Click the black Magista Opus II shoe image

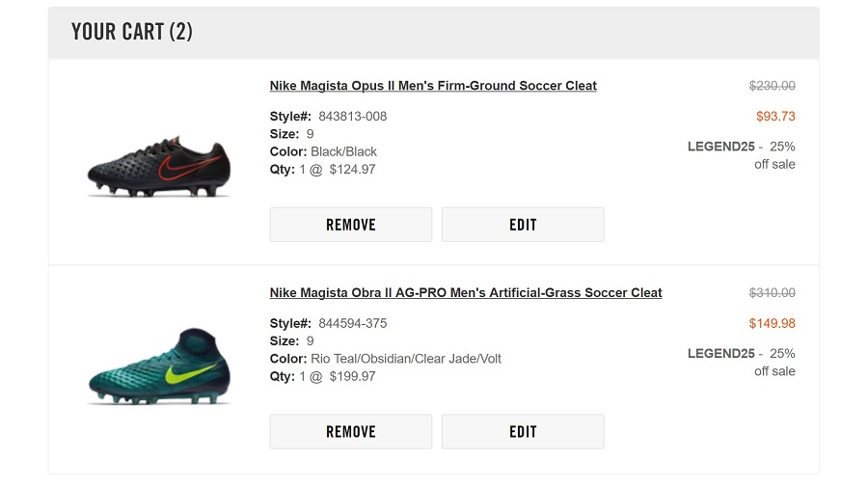(159, 168)
